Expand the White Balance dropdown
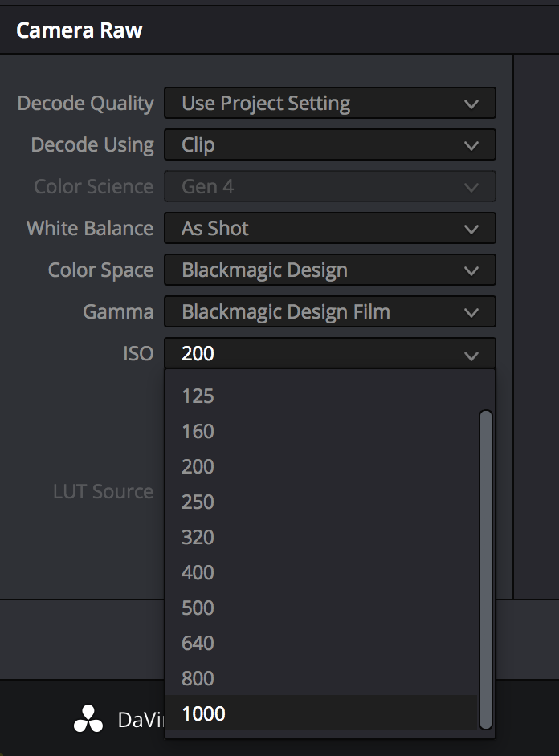The width and height of the screenshot is (559, 756). click(x=329, y=229)
